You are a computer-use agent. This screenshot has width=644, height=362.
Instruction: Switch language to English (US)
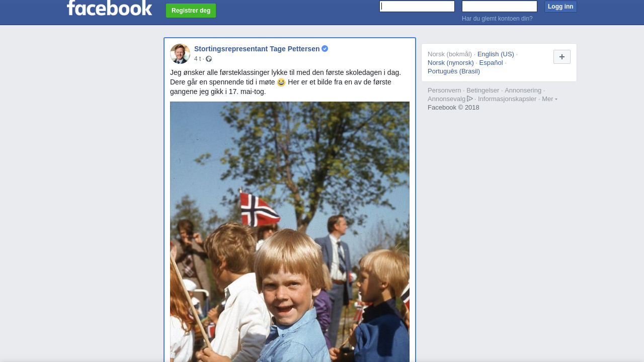click(496, 54)
